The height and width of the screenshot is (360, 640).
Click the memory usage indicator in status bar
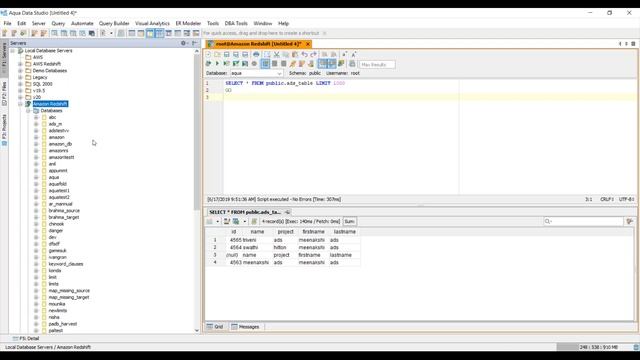[594, 347]
